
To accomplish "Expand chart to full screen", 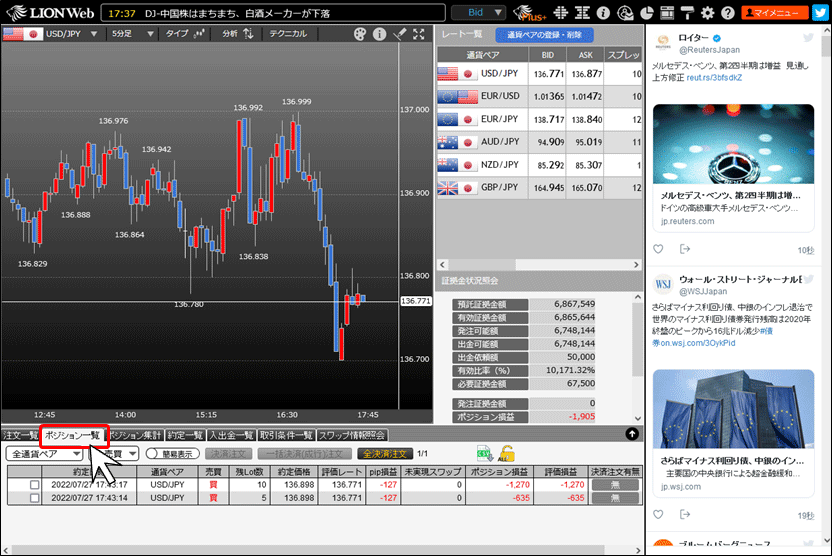I will tap(419, 34).
